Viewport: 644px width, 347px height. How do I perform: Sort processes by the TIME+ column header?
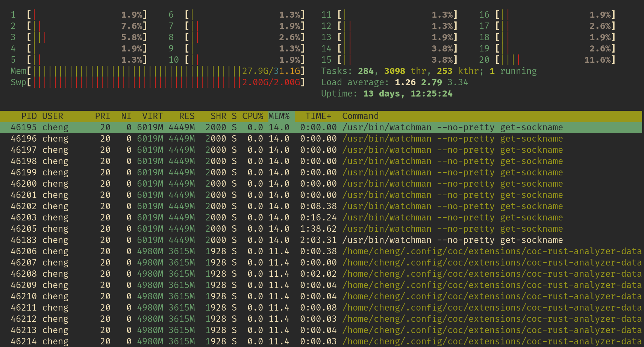pos(318,116)
